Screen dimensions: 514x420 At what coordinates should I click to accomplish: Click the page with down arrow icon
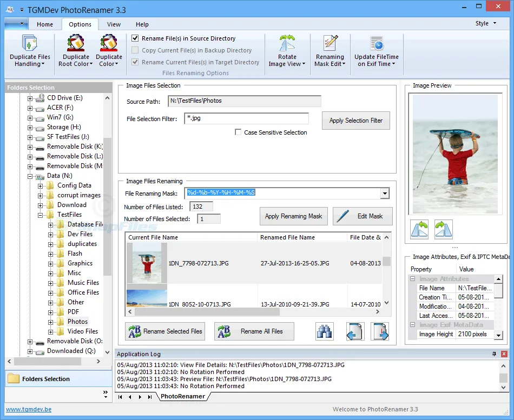pos(380,331)
